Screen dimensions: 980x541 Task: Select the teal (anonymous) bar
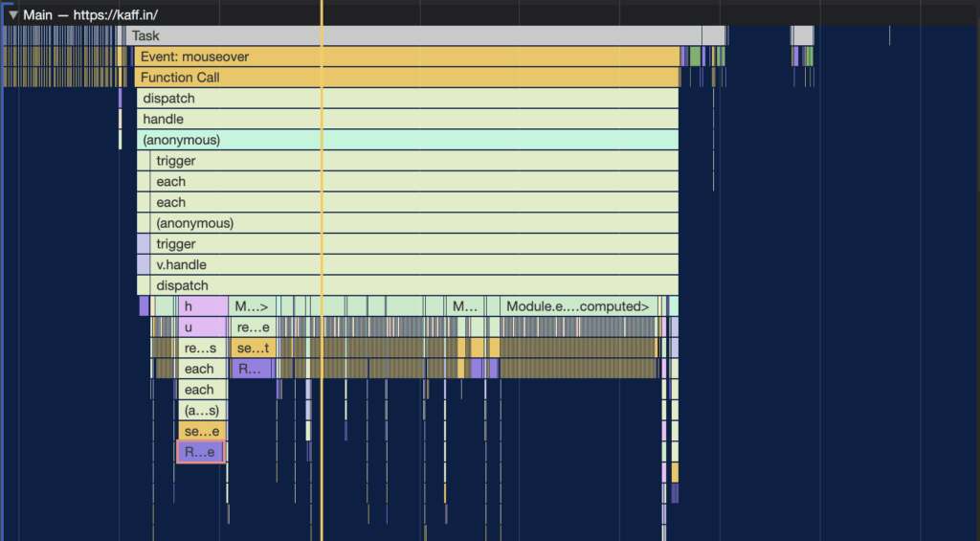408,140
